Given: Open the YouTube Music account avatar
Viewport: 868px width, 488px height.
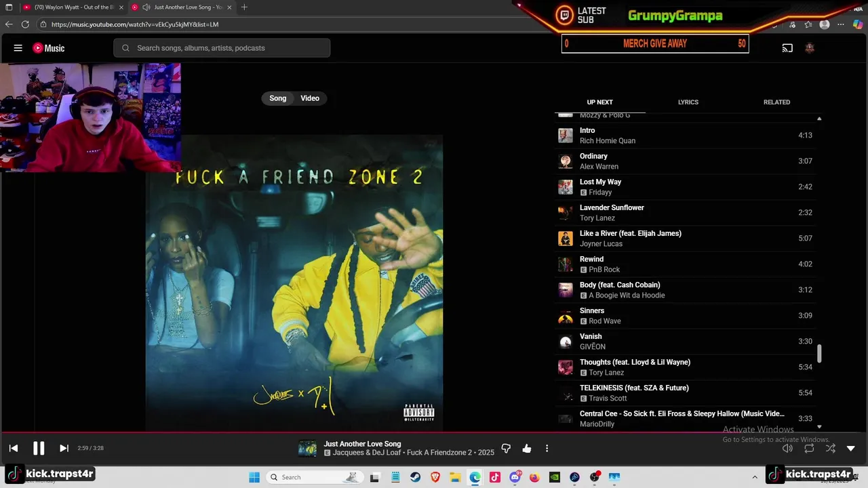Looking at the screenshot, I should [809, 48].
